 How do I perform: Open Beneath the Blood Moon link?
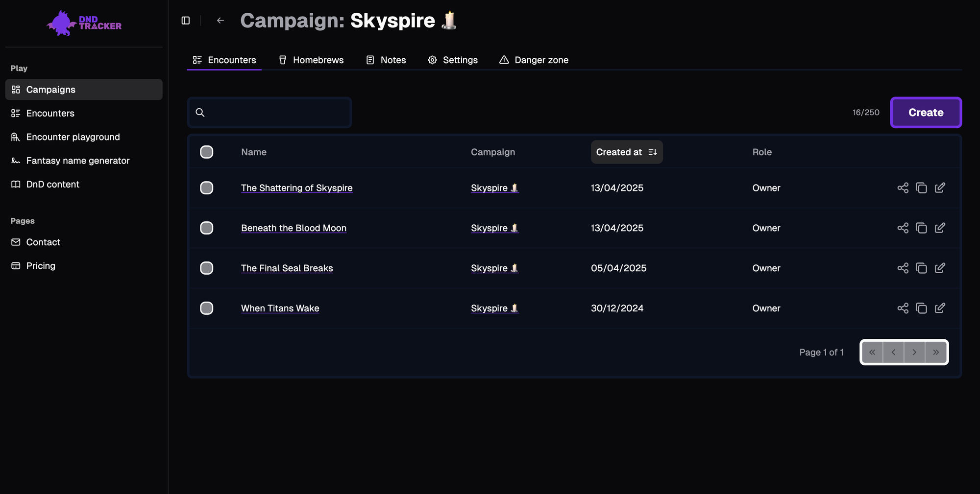point(294,228)
